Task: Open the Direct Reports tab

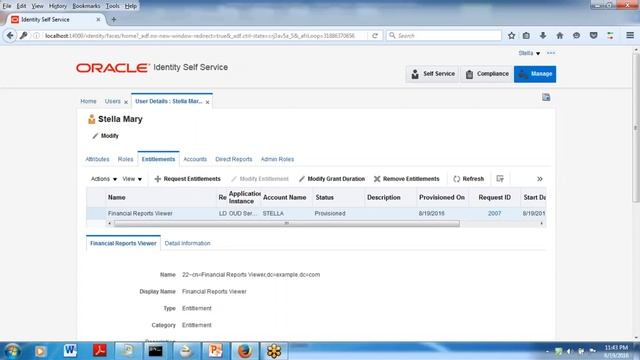Action: click(233, 159)
